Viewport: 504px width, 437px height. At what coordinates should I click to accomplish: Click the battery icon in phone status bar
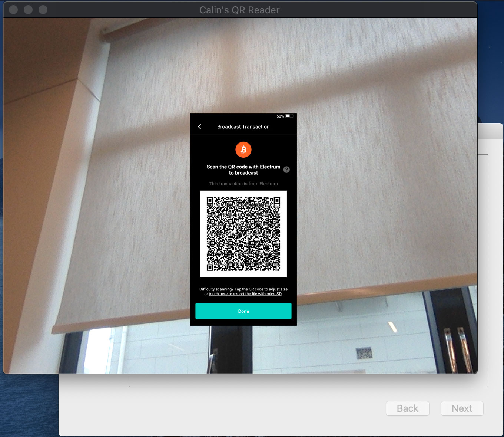click(289, 116)
